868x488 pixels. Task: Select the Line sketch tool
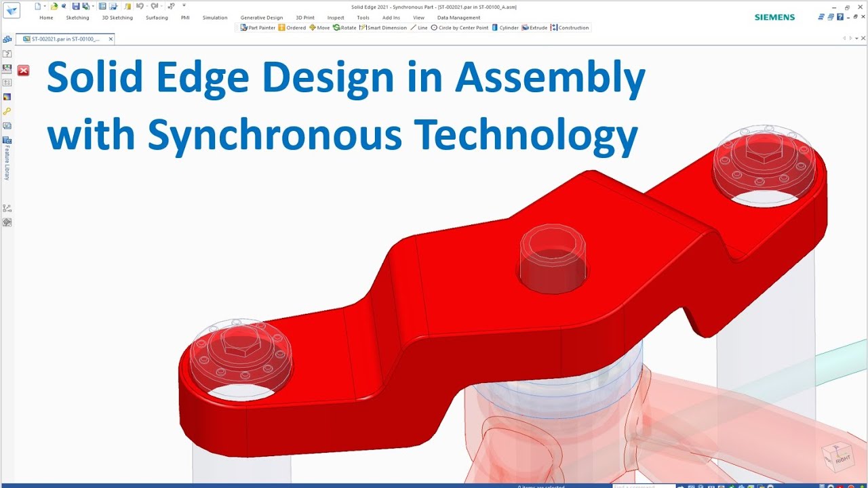(x=419, y=28)
